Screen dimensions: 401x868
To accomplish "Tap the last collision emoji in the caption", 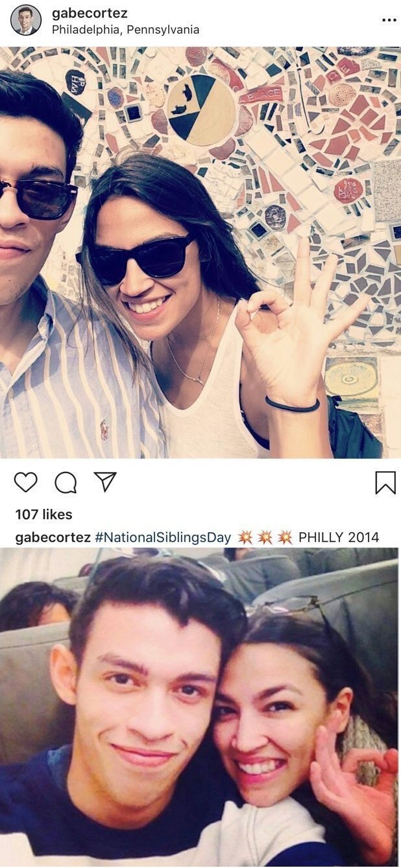I will coord(285,537).
